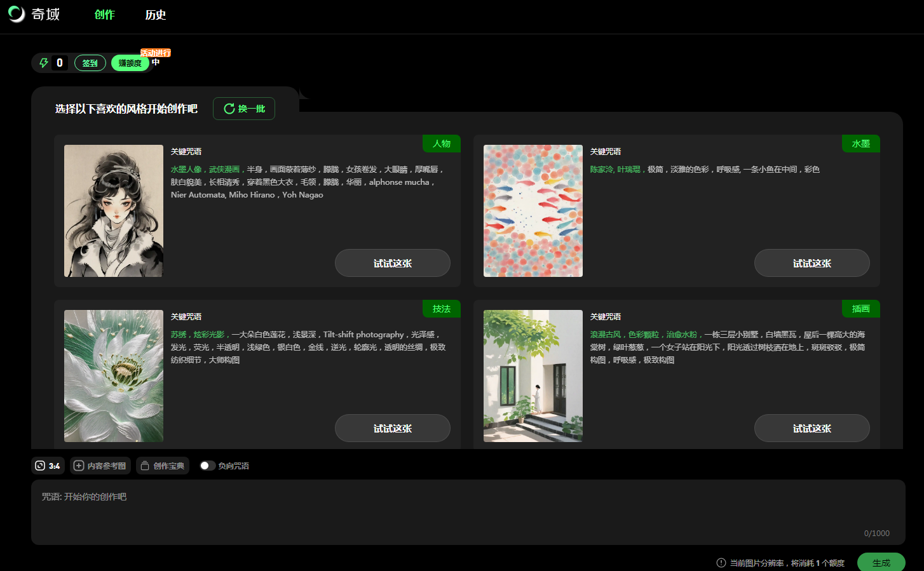Add a 内容参考图 reference image
The width and height of the screenshot is (924, 571).
100,466
